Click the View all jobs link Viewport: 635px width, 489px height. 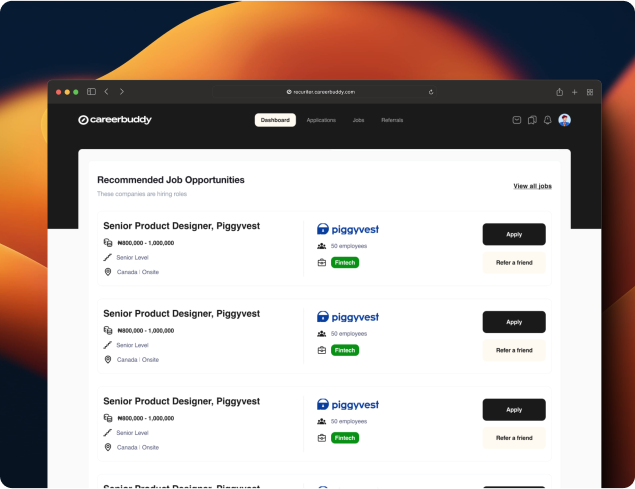(x=533, y=186)
